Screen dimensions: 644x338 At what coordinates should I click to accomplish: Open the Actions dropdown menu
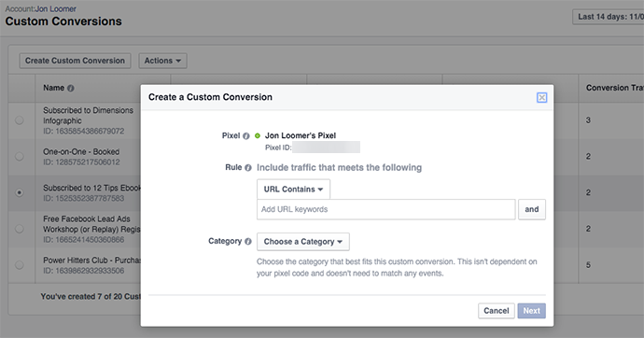click(x=162, y=61)
